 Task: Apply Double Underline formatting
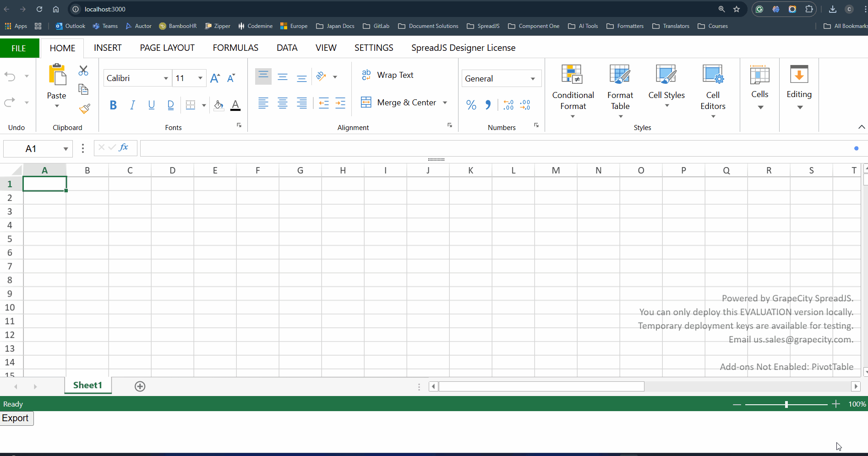(171, 105)
